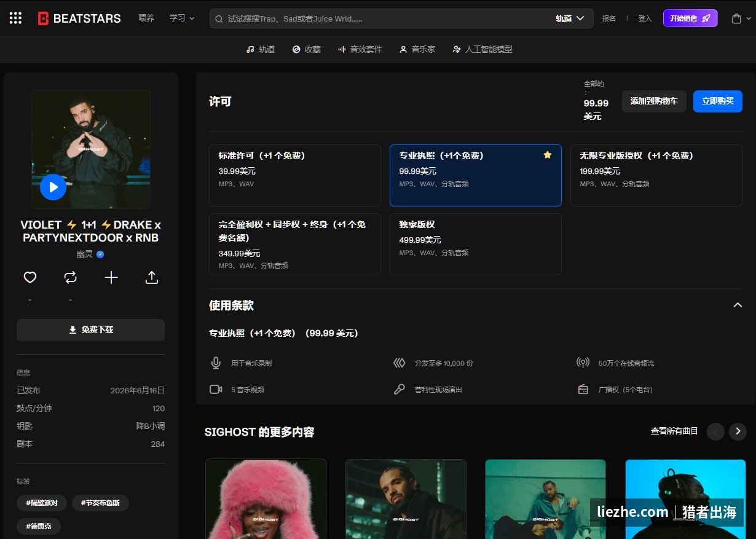Open 查看所有曲目 link
756x539 pixels.
point(674,431)
